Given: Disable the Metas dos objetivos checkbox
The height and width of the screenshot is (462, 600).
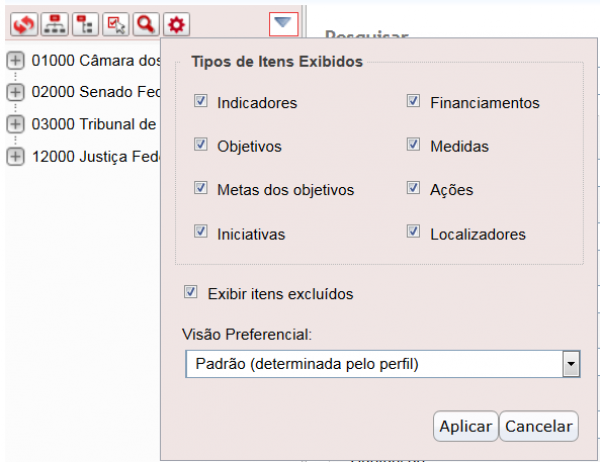Looking at the screenshot, I should (201, 189).
